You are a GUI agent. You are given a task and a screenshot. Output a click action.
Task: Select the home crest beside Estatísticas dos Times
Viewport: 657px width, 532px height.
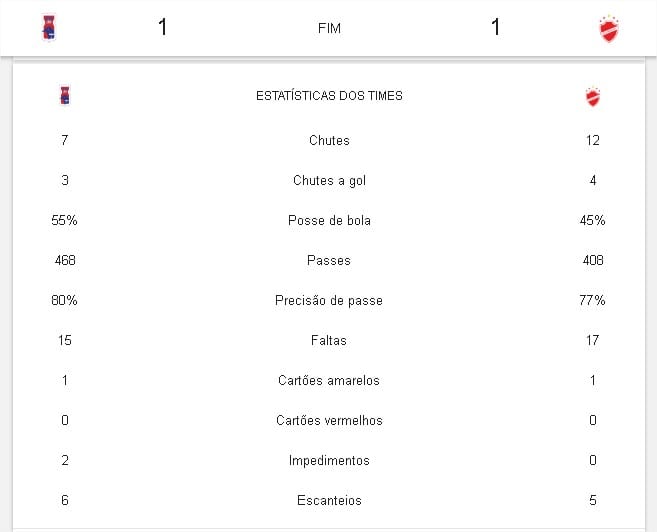65,96
